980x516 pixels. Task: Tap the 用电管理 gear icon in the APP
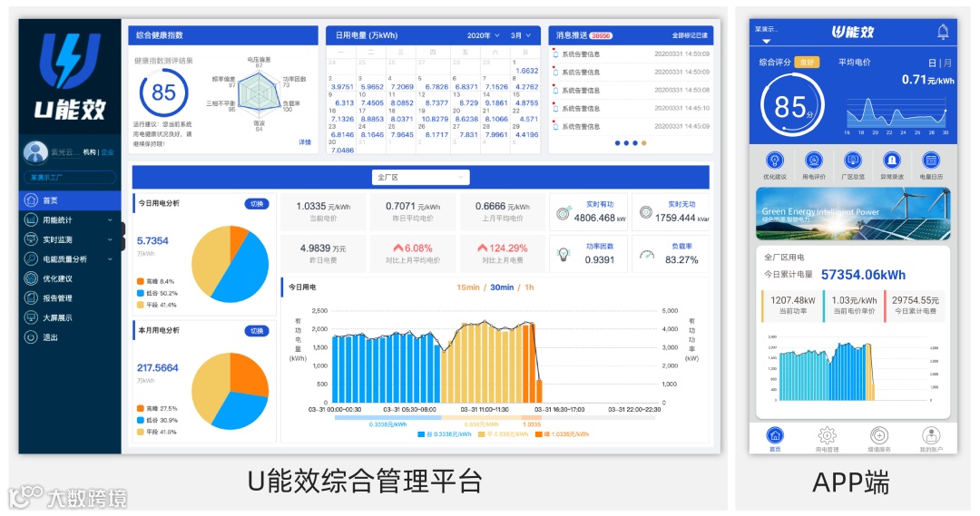[827, 434]
